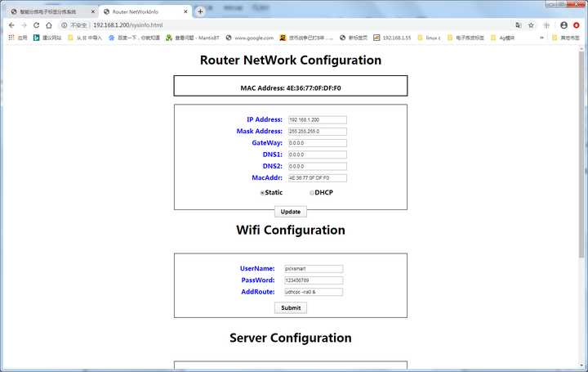Click the "Mask Address:" label
This screenshot has width=588, height=372.
(260, 131)
